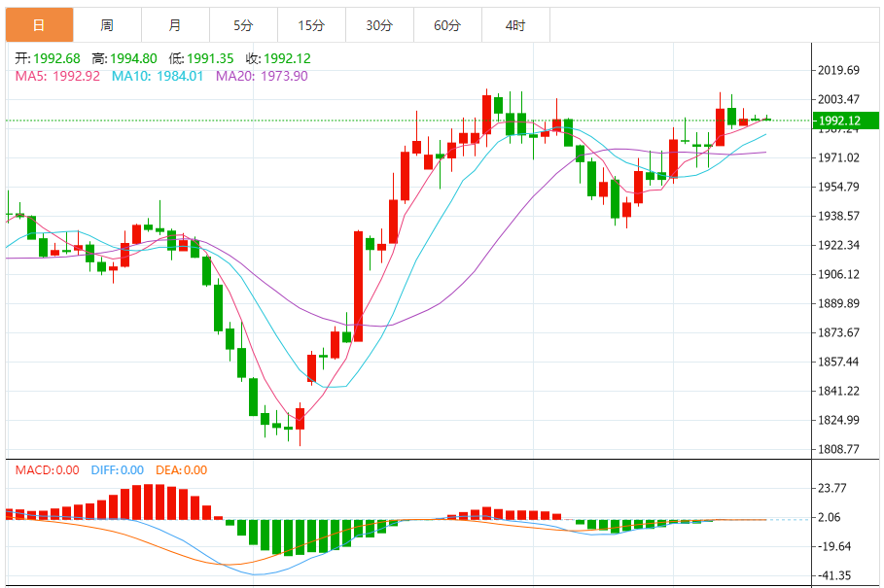This screenshot has width=884, height=588.
Task: Click the 1889.89 price axis label
Action: point(839,303)
